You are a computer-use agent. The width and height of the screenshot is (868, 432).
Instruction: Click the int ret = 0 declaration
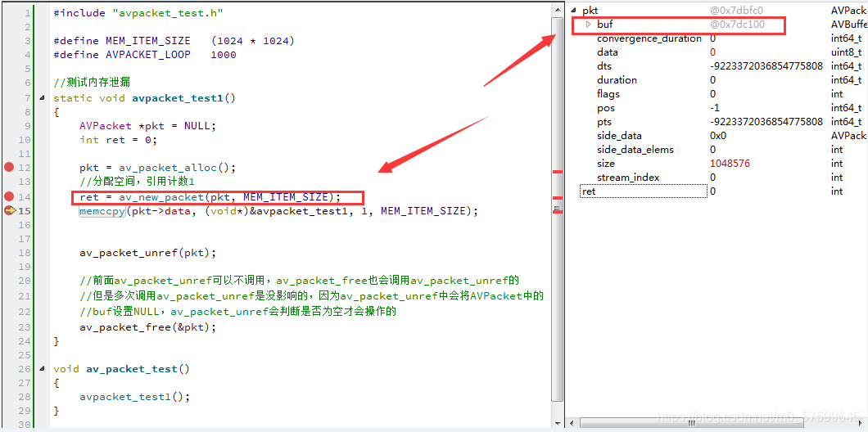[119, 139]
